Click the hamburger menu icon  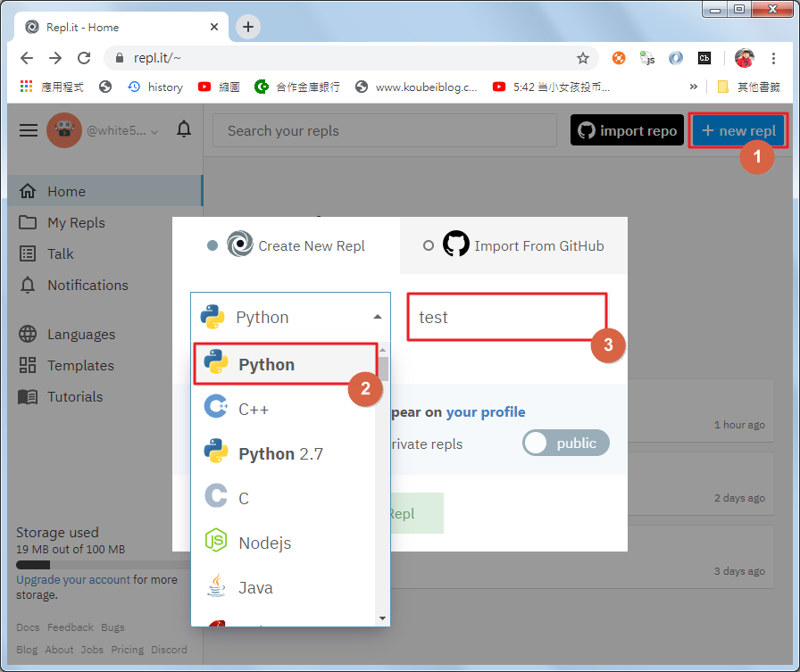pos(28,129)
